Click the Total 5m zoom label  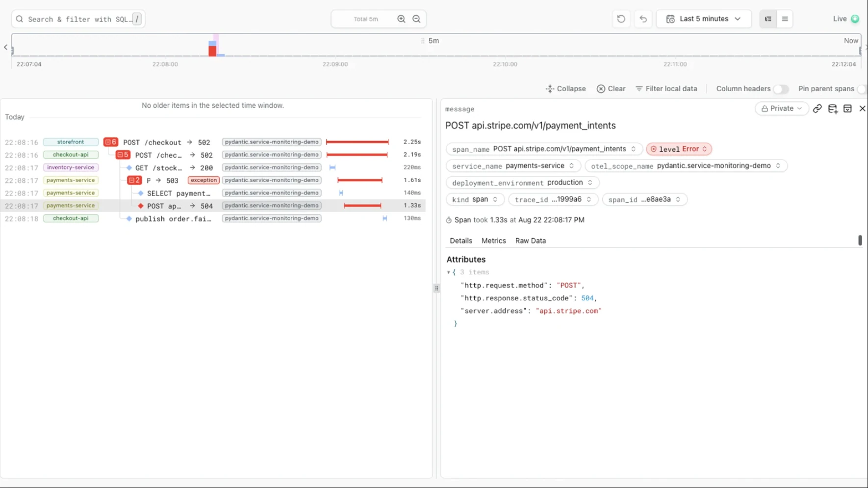(366, 19)
